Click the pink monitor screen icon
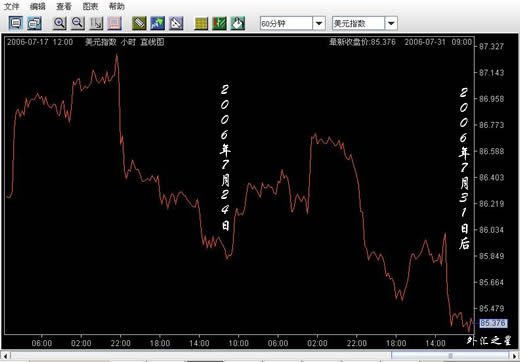Viewport: 520px width, 362px height. [x=114, y=23]
